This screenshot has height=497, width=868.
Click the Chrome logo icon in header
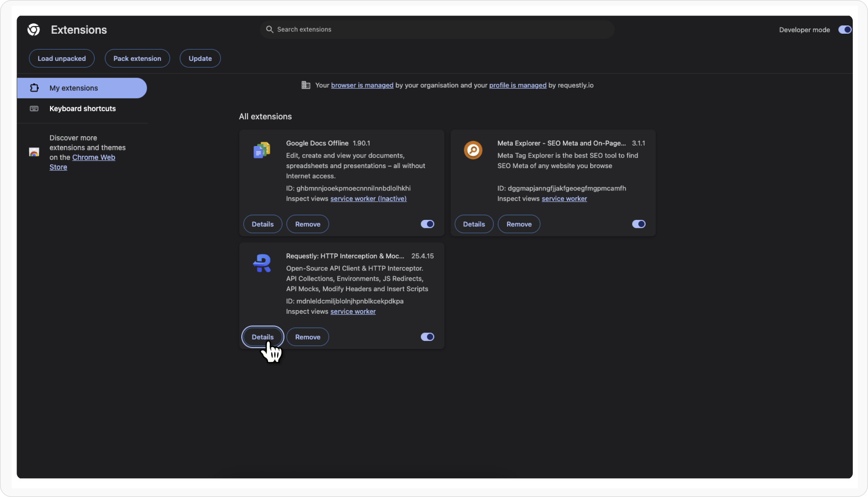[34, 30]
